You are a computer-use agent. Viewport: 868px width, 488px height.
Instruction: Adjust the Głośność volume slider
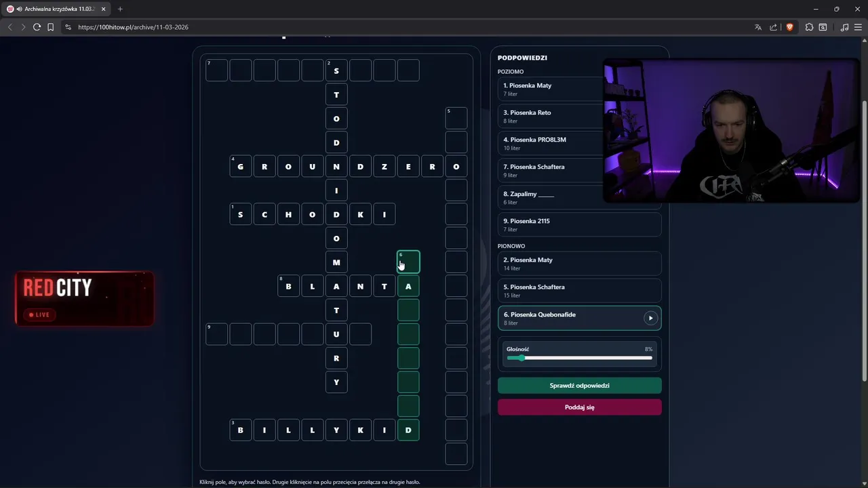point(579,358)
